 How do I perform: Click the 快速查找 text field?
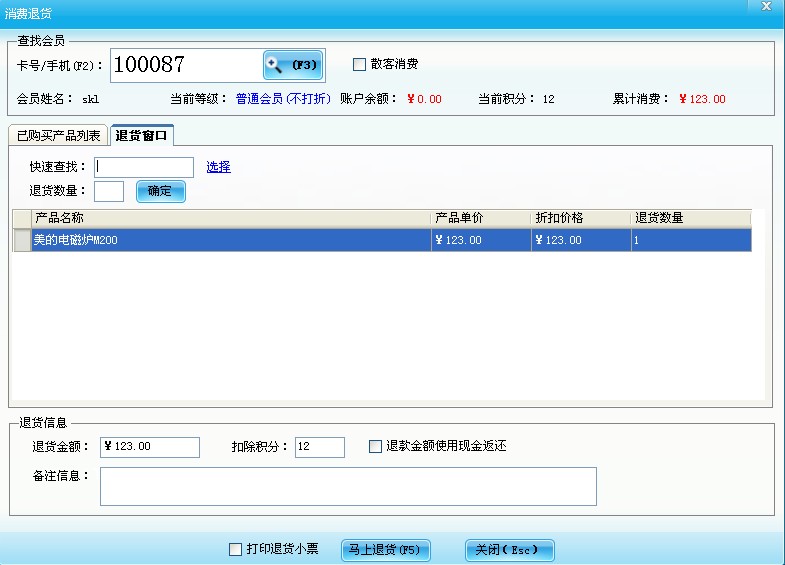pos(143,167)
